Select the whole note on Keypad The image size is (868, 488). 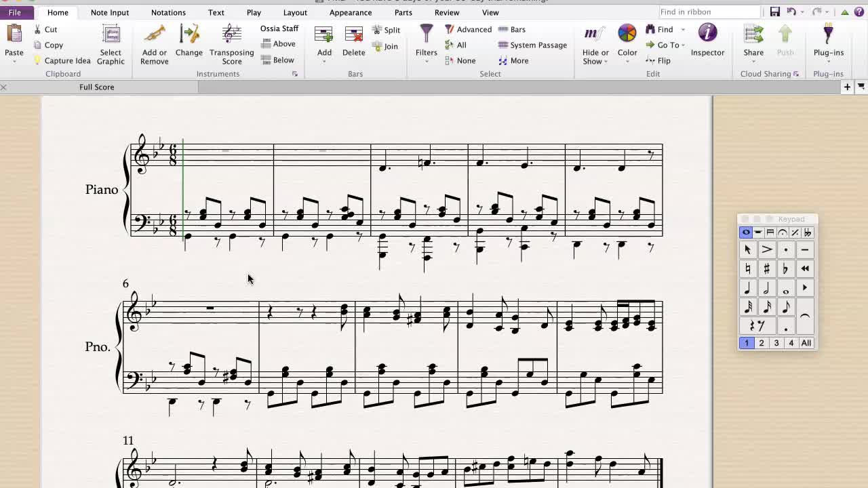click(786, 288)
